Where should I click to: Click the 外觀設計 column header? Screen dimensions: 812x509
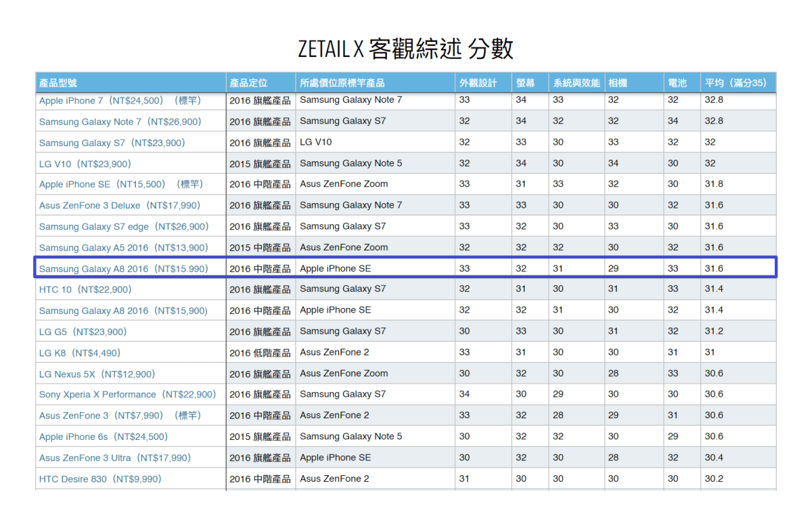click(478, 83)
